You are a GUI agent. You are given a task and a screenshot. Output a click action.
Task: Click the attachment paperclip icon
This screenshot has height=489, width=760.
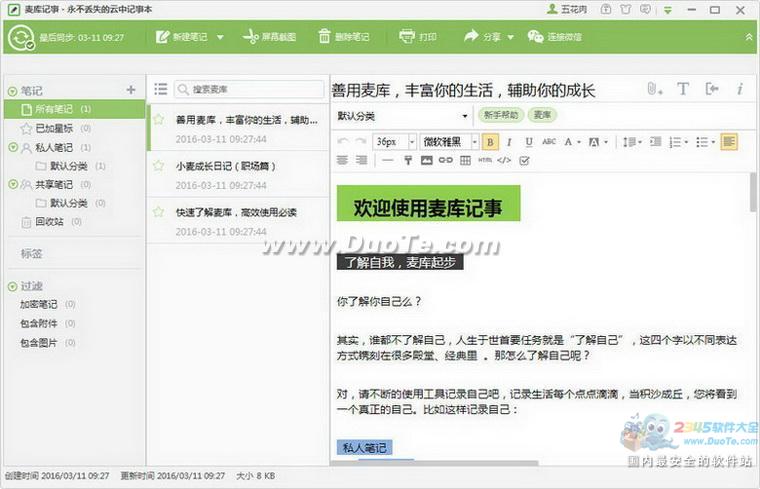point(654,89)
